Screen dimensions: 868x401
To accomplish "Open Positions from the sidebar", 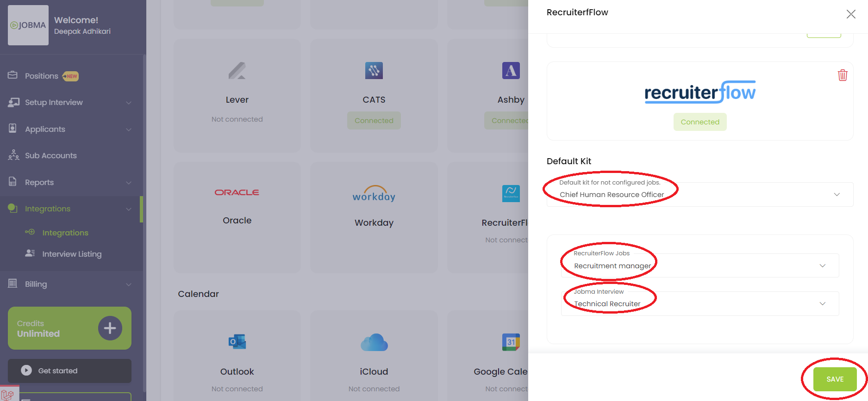I will [42, 76].
